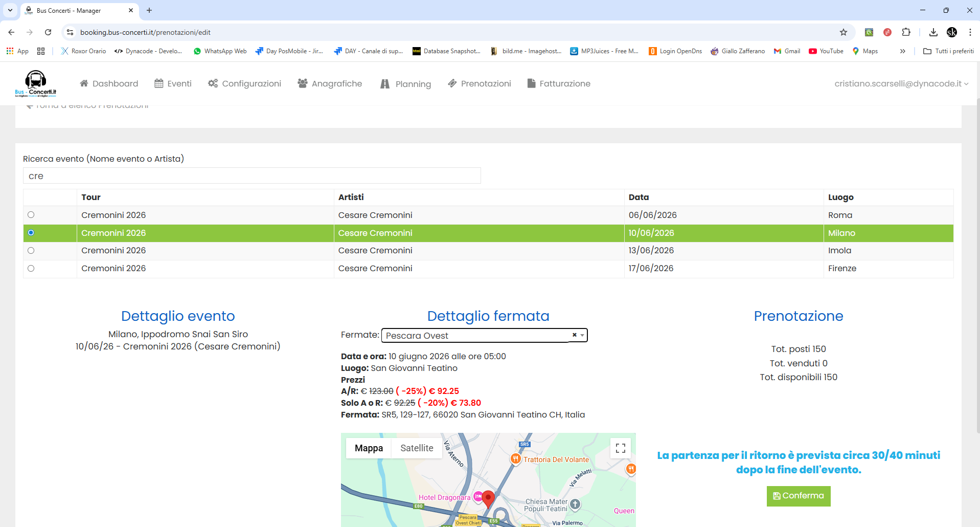Show the hidden bookmarks overflow chevron
This screenshot has width=980, height=527.
[903, 51]
